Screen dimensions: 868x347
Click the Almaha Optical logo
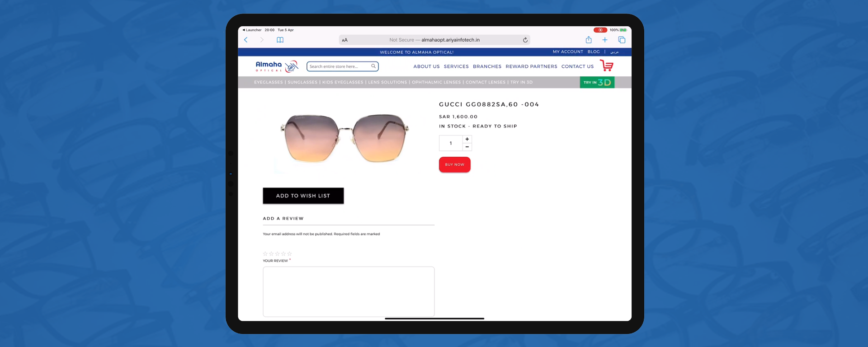[277, 66]
